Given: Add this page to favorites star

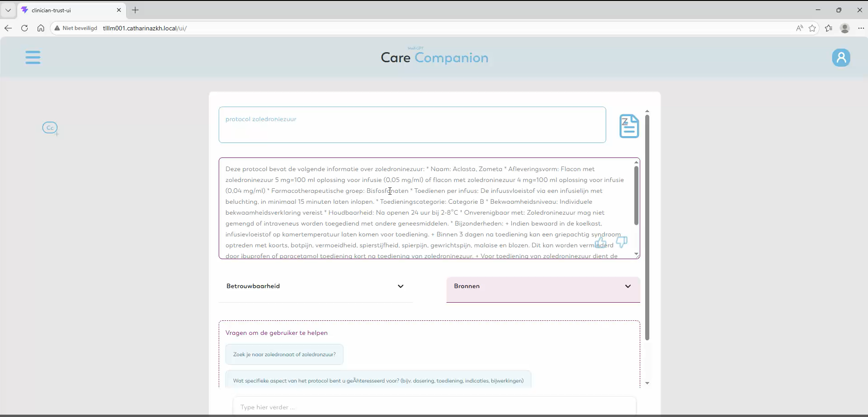Looking at the screenshot, I should coord(812,28).
